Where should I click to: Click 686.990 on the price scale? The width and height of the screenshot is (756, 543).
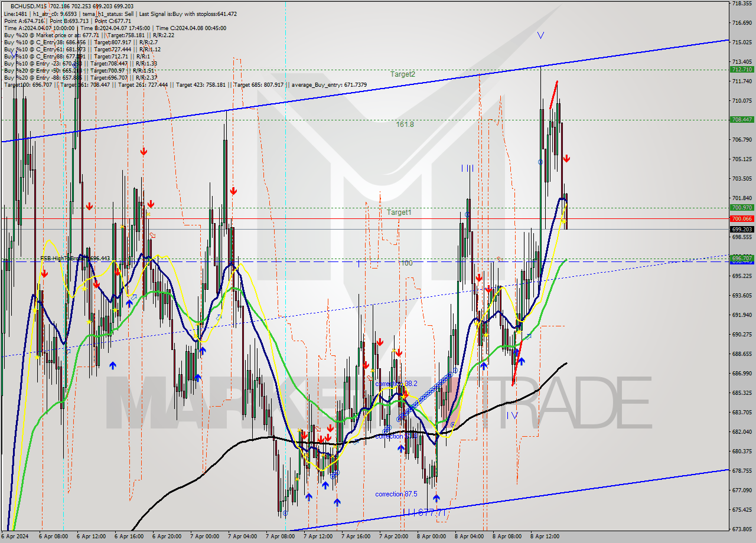pos(742,374)
